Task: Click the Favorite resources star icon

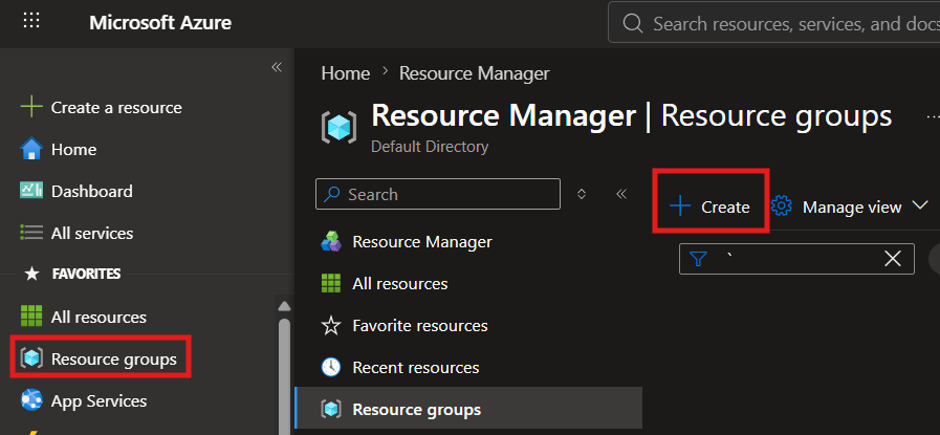Action: 331,325
